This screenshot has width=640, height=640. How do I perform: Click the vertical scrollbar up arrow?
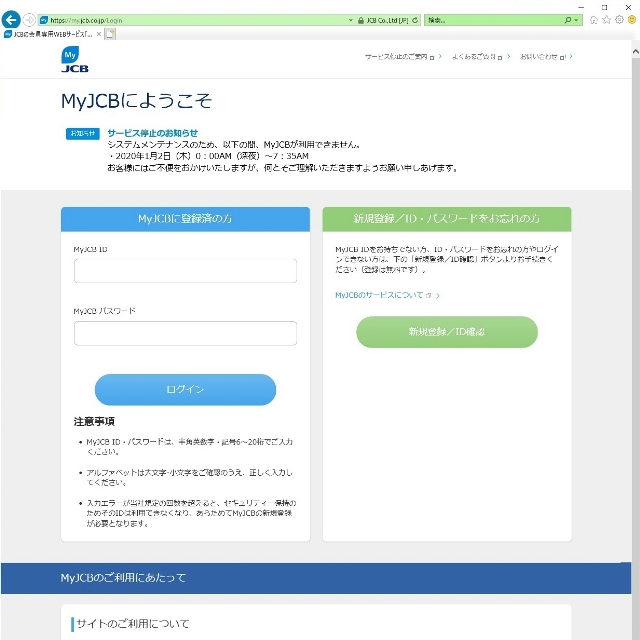636,52
